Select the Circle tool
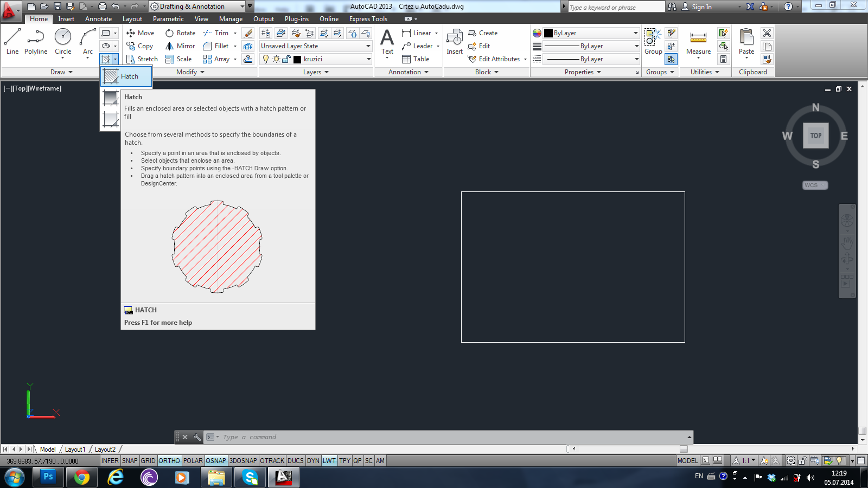Viewport: 868px width, 488px height. [x=63, y=42]
